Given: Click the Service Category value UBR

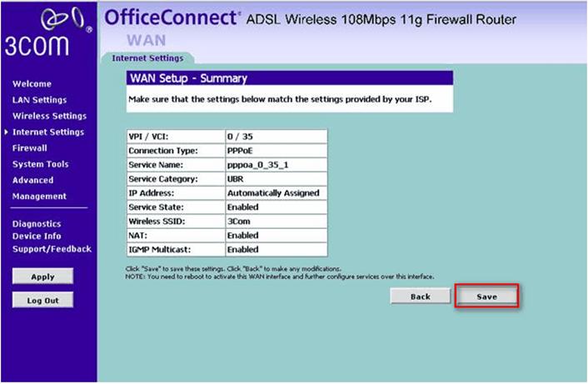Looking at the screenshot, I should tap(235, 179).
